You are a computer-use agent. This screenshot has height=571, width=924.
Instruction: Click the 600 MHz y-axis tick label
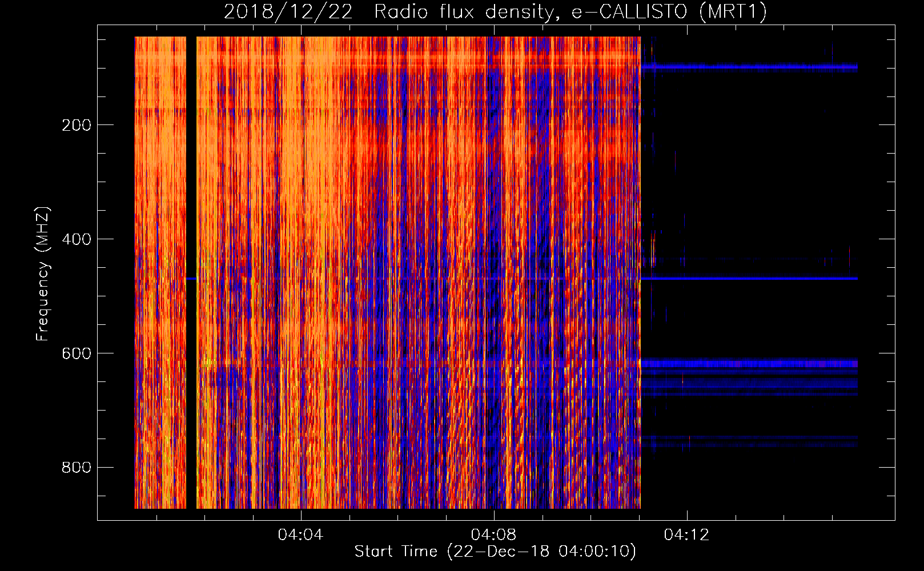(76, 353)
